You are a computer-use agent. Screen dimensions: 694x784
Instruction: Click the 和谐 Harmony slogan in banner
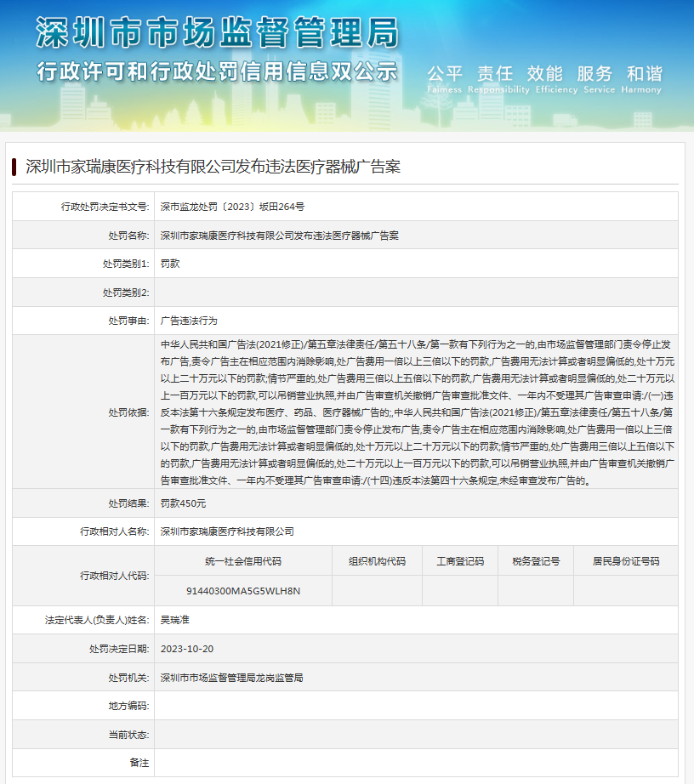click(x=642, y=79)
